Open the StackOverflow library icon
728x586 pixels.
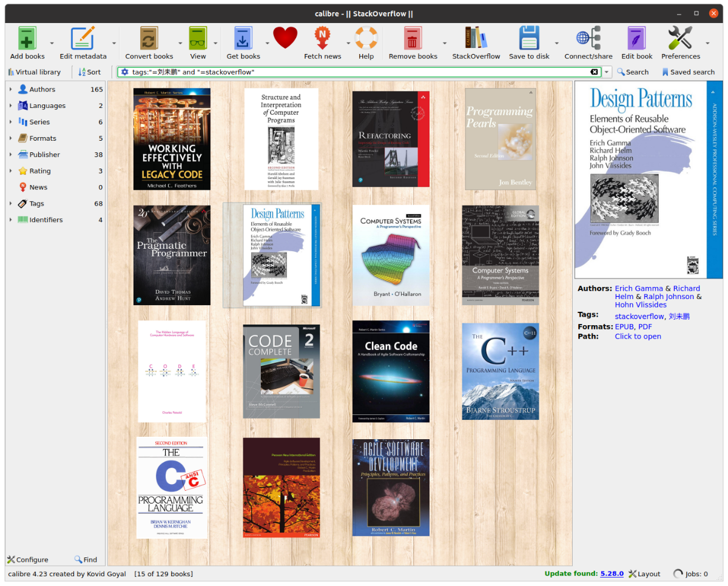(476, 38)
